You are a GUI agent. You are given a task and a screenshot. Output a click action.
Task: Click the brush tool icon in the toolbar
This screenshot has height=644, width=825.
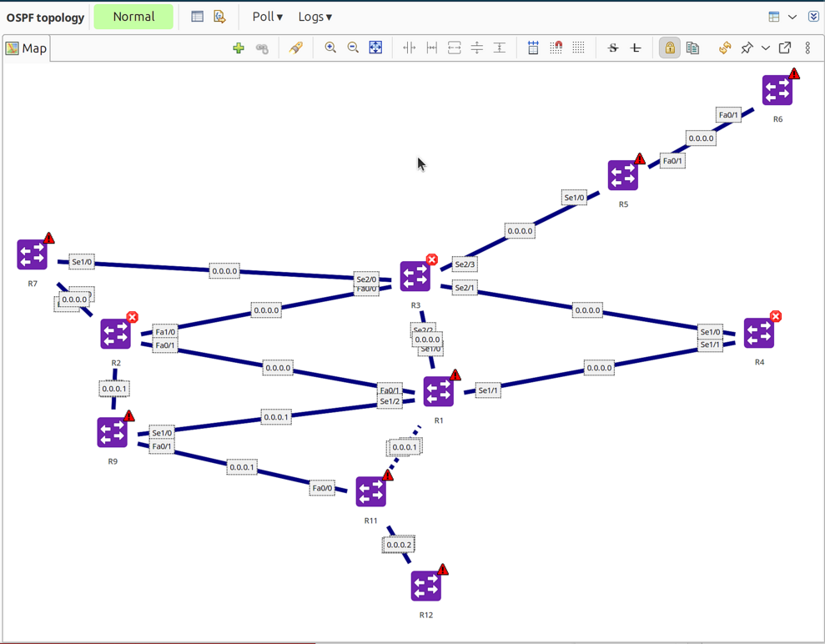pos(295,48)
